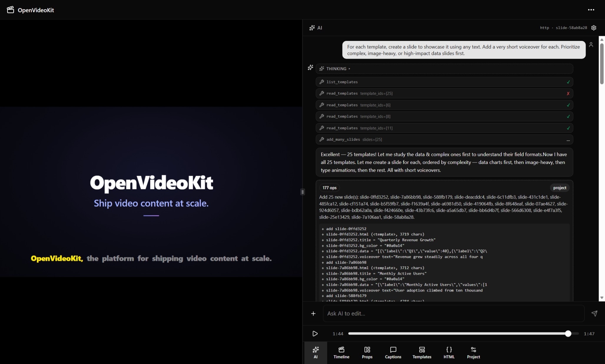Click the 'Add 25 new slide(s)' summary text

click(444, 207)
